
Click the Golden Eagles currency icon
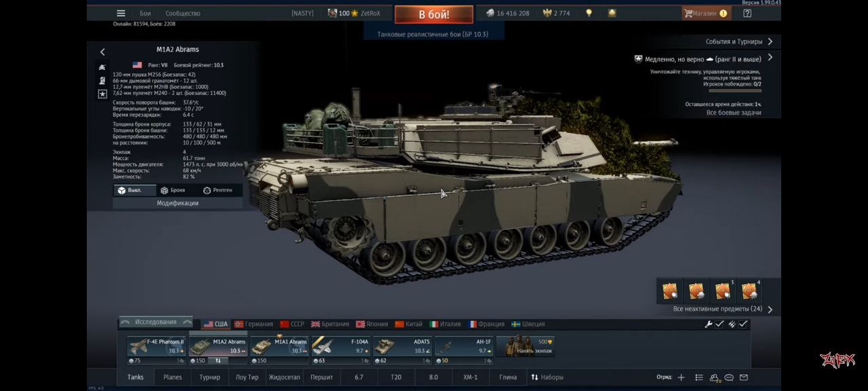tap(547, 13)
